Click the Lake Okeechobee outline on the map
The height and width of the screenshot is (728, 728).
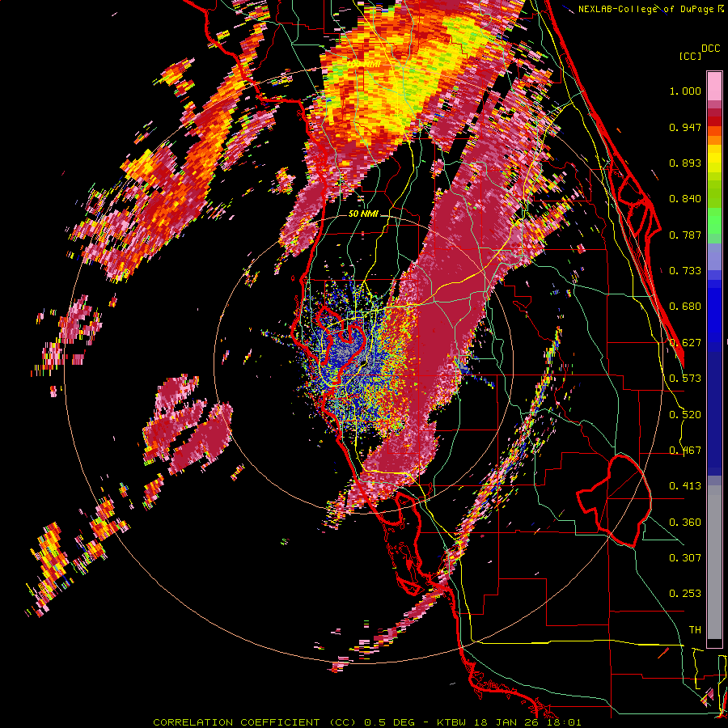(x=614, y=501)
